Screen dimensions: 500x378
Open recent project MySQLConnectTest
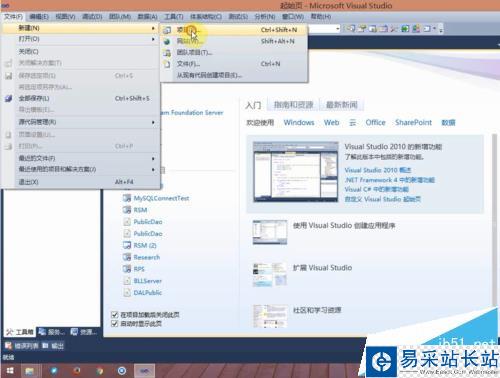tap(161, 198)
